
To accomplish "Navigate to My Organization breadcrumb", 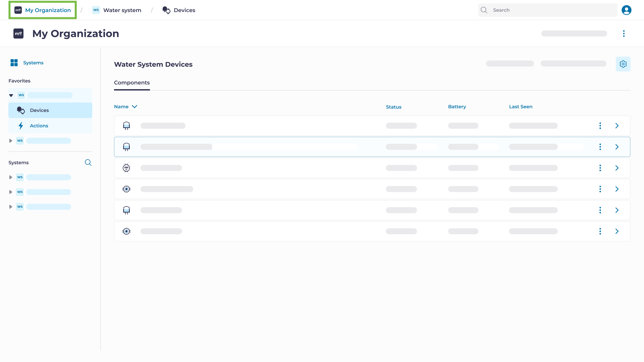I will (x=43, y=10).
